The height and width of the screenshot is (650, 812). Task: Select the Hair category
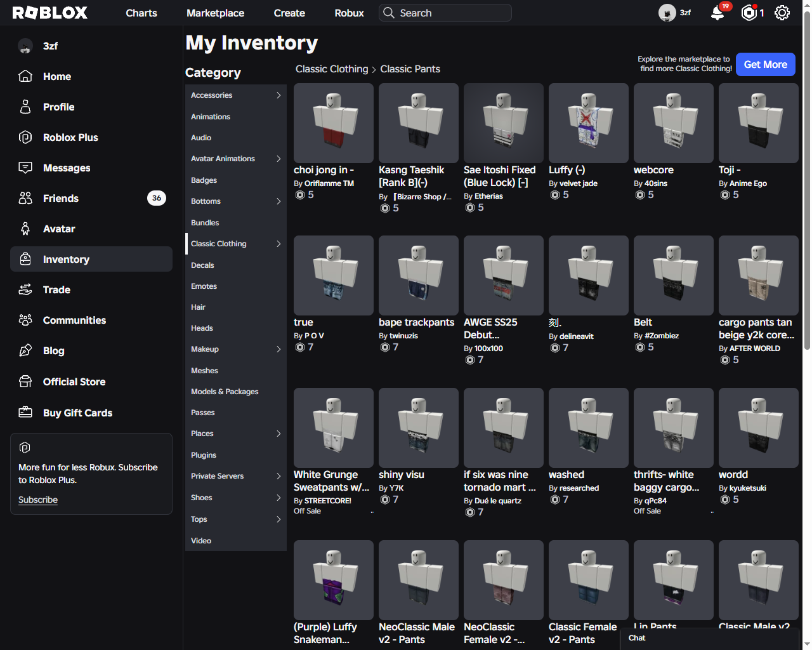tap(236, 307)
